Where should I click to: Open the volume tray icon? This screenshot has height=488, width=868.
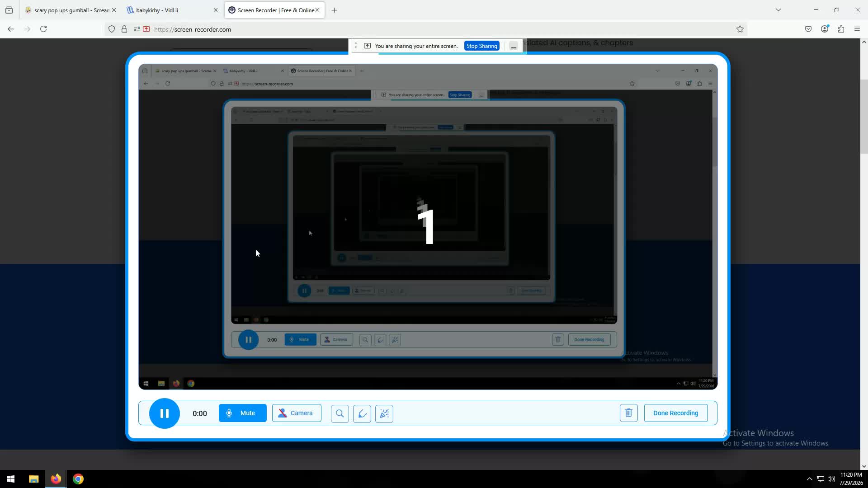tap(831, 479)
